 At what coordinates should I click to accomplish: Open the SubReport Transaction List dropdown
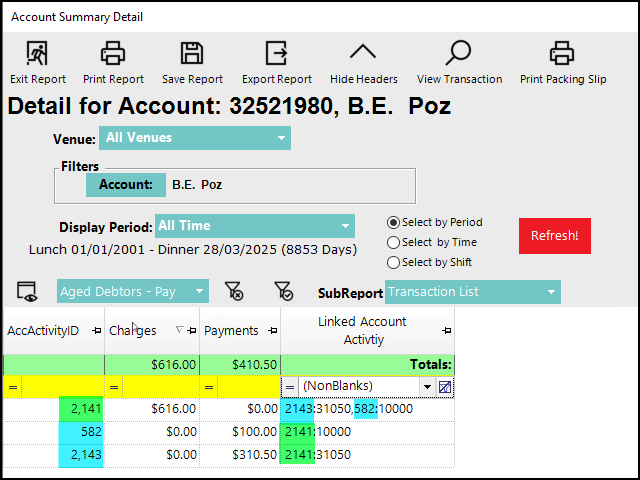click(472, 292)
